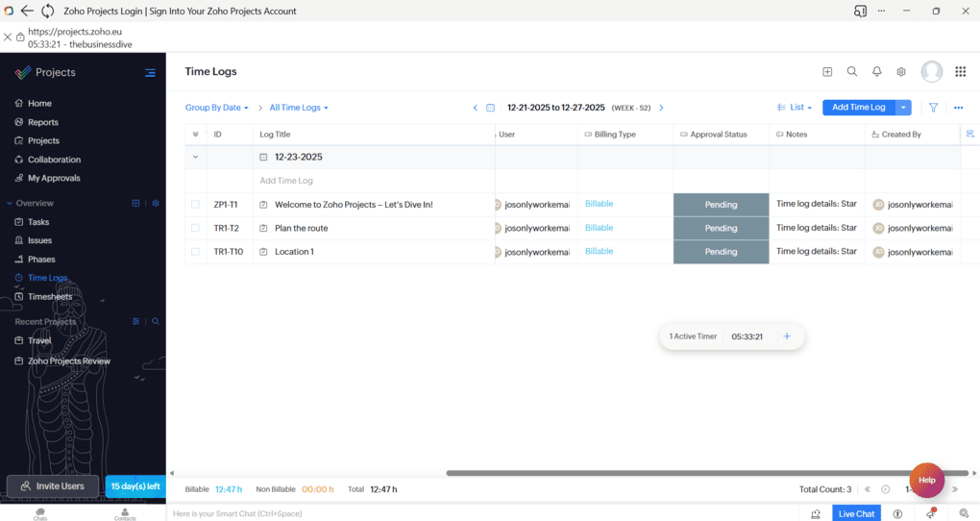
Task: Click the Pending status in the ZP1-T1 row
Action: click(x=721, y=205)
